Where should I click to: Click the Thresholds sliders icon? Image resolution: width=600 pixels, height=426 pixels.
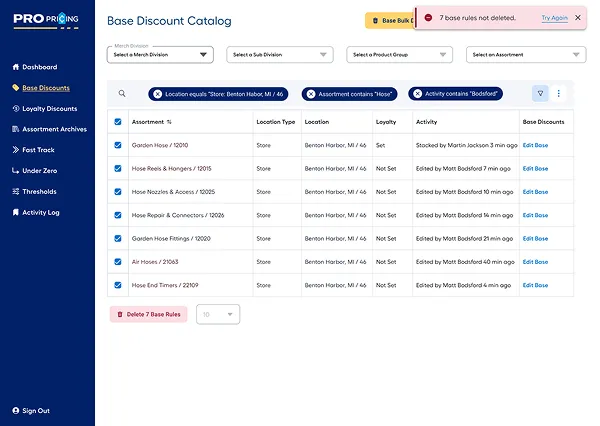pyautogui.click(x=16, y=191)
